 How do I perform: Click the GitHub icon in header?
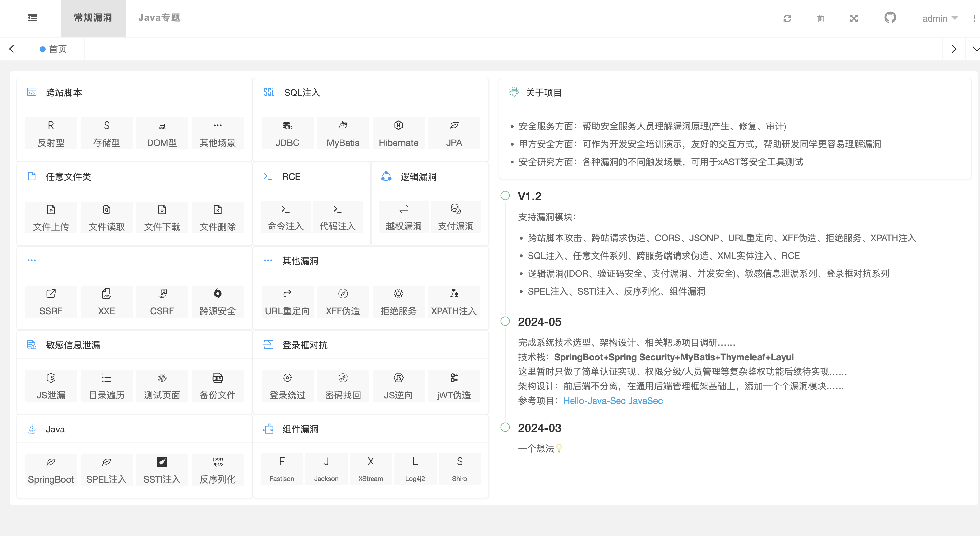pyautogui.click(x=890, y=18)
